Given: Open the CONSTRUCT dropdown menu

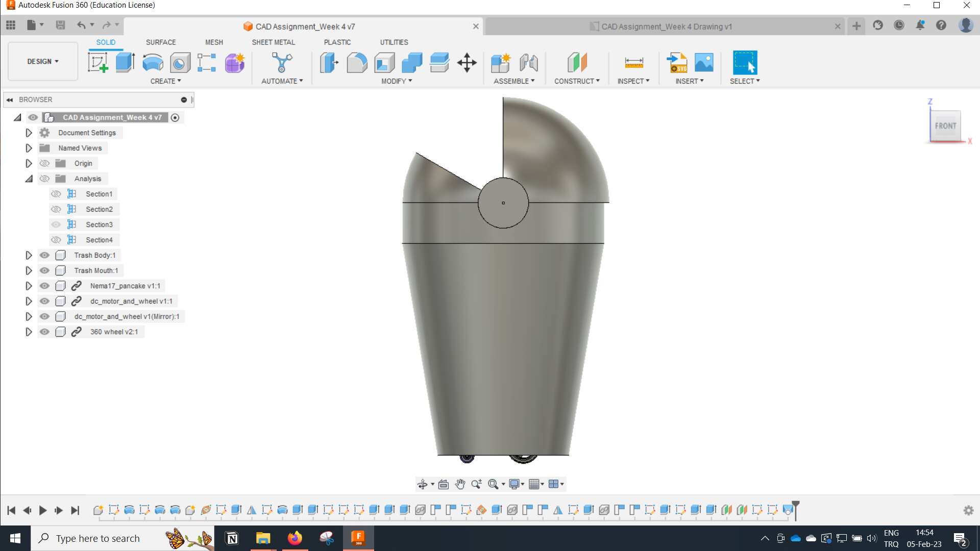Looking at the screenshot, I should tap(577, 81).
